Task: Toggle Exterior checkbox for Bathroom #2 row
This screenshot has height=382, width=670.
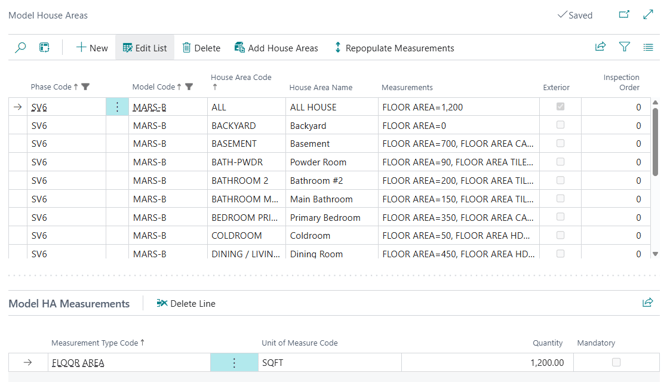Action: (560, 180)
